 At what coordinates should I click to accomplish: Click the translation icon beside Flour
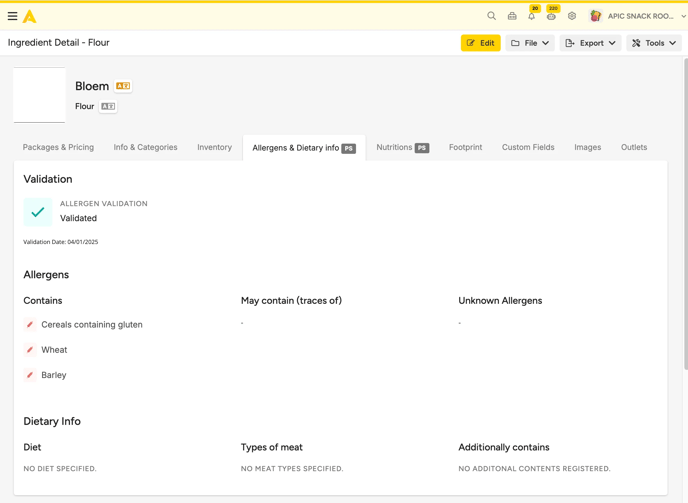108,106
